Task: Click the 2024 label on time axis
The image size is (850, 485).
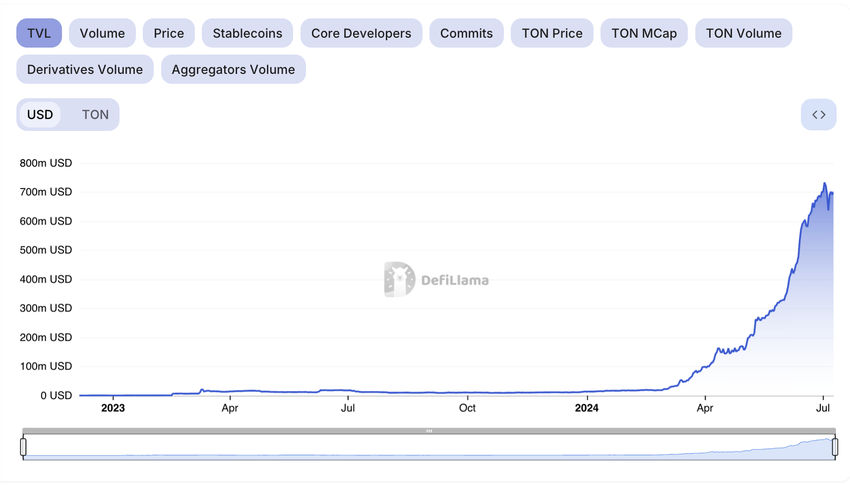Action: point(587,408)
